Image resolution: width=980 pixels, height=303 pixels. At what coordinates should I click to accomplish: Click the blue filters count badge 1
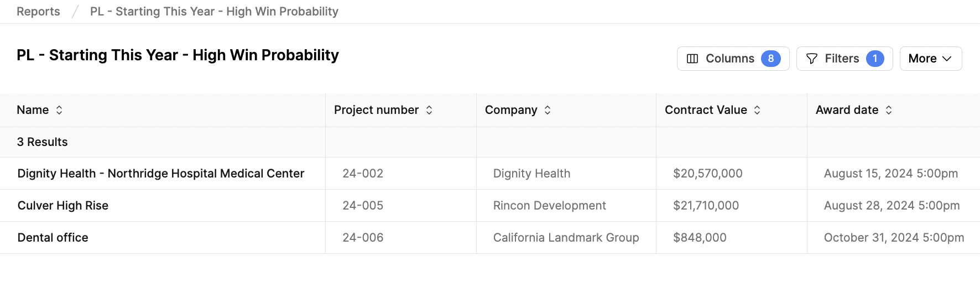point(875,59)
